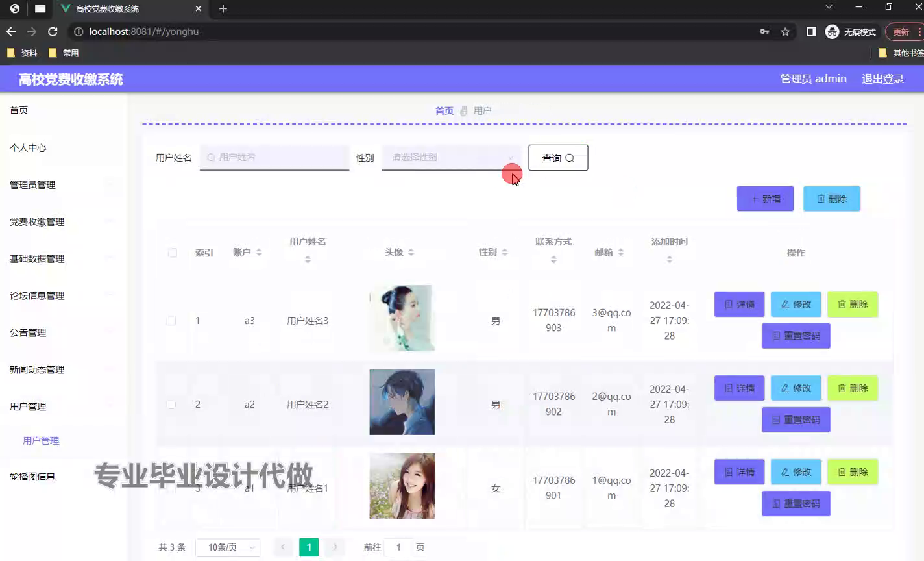Open the incognito 无痕模式 profile icon
This screenshot has height=561, width=924.
pos(851,31)
